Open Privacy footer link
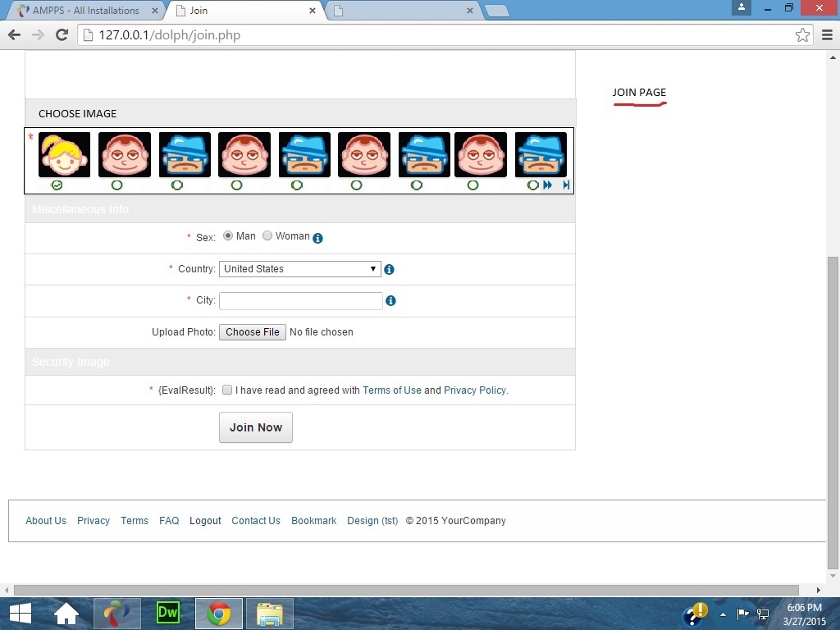Image resolution: width=840 pixels, height=630 pixels. [x=94, y=521]
